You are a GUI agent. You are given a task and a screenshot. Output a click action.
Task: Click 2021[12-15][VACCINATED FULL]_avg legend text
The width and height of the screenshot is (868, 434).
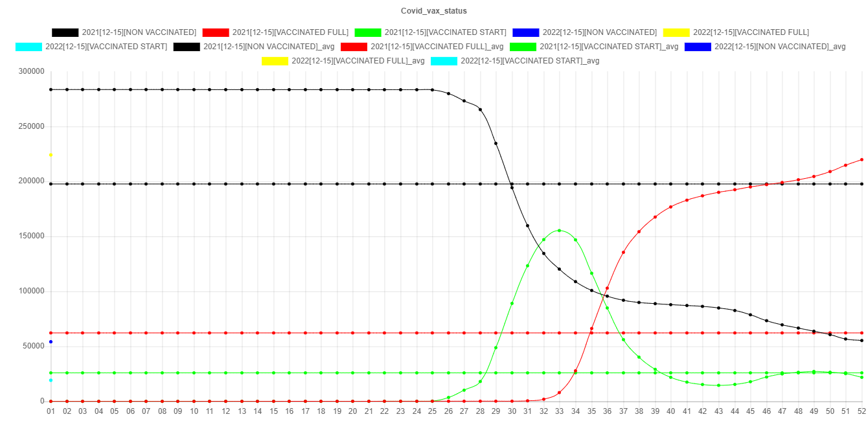437,47
